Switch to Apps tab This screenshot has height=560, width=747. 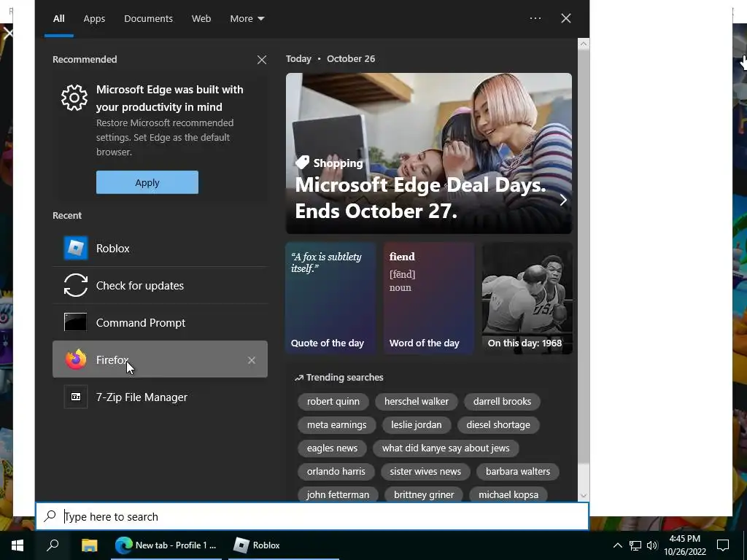(x=94, y=18)
